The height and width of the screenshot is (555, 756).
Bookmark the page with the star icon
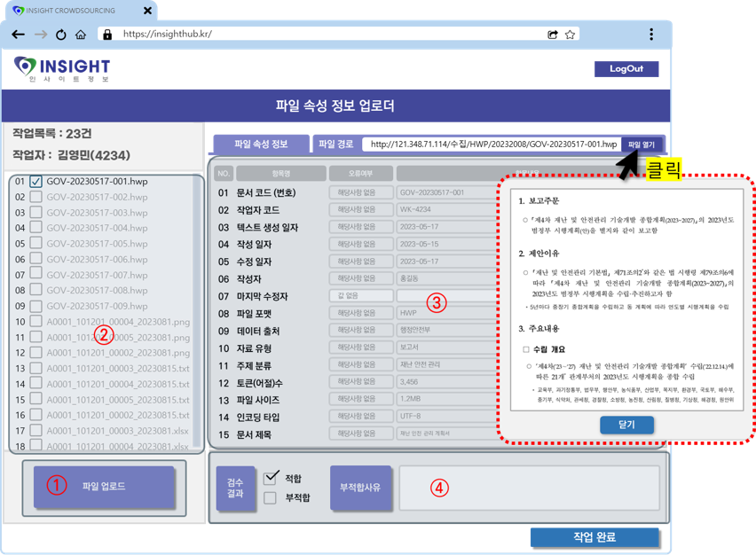pyautogui.click(x=570, y=35)
